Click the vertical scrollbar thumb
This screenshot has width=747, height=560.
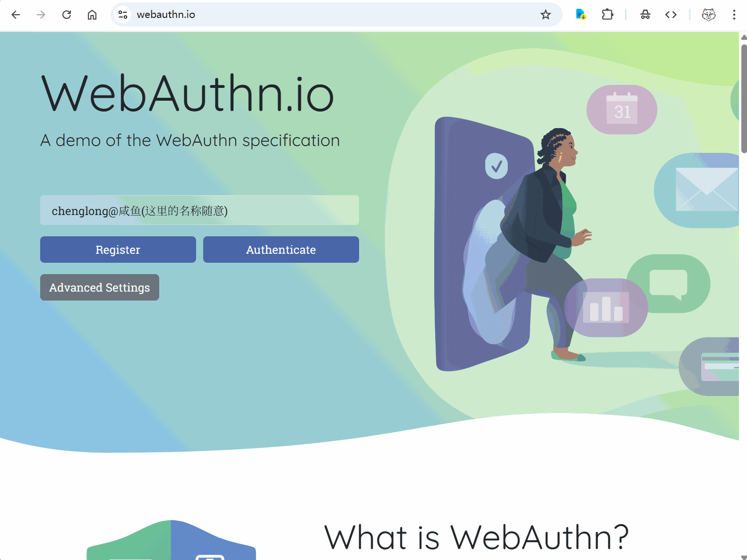click(x=744, y=98)
